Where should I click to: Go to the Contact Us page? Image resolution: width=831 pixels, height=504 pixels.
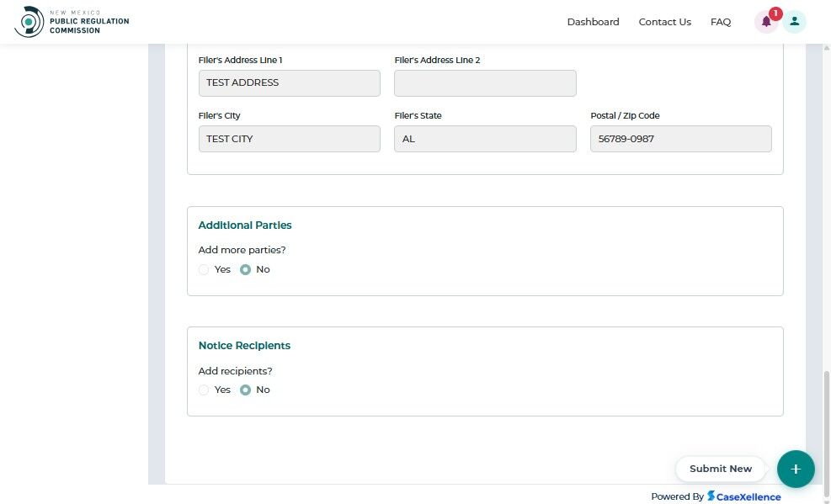(x=664, y=22)
